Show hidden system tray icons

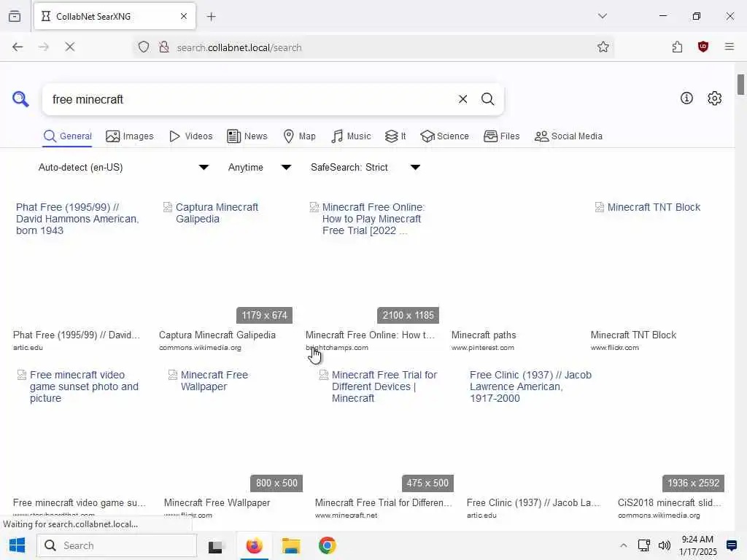tap(623, 545)
